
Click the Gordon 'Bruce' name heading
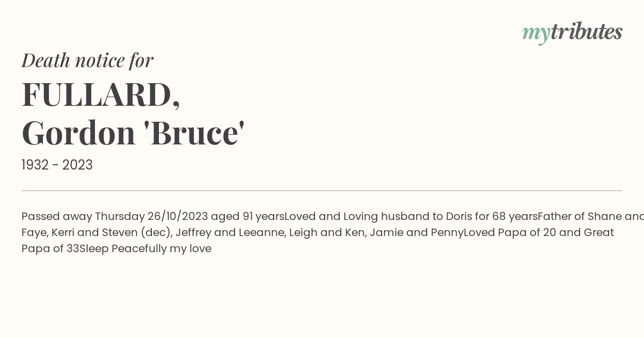tap(133, 133)
